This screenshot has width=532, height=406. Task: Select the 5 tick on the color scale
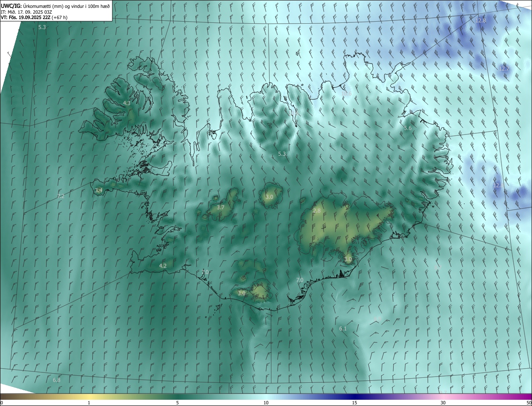click(x=177, y=403)
